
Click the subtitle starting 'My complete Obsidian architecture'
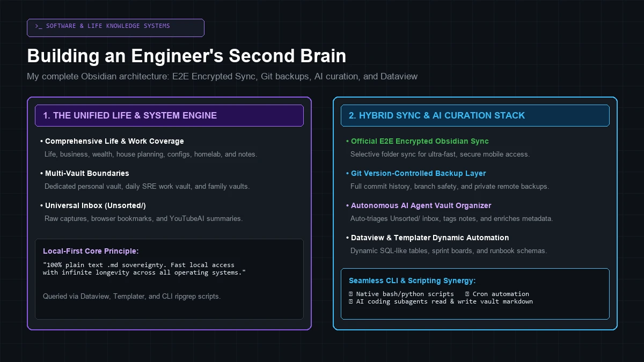pos(222,76)
